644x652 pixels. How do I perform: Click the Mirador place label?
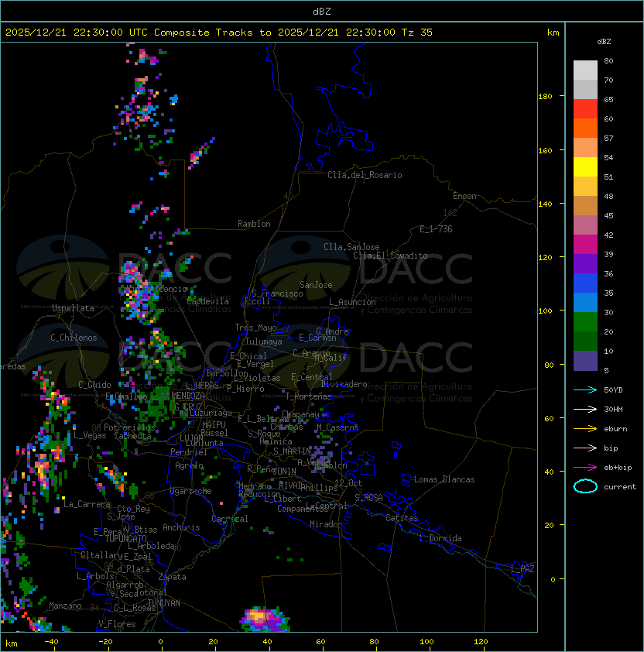click(x=326, y=524)
